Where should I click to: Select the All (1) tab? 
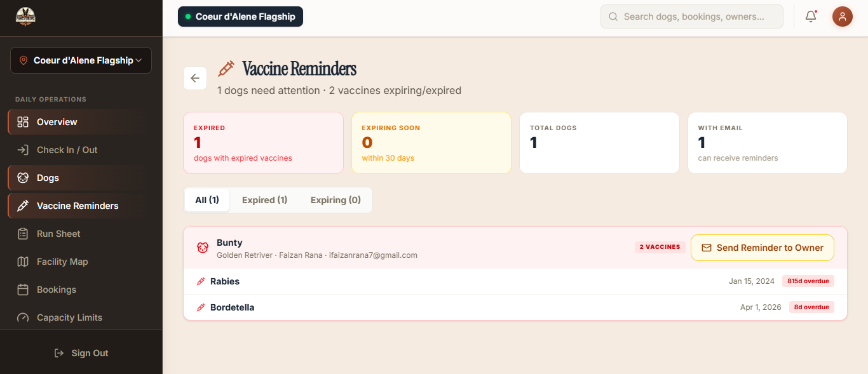207,200
